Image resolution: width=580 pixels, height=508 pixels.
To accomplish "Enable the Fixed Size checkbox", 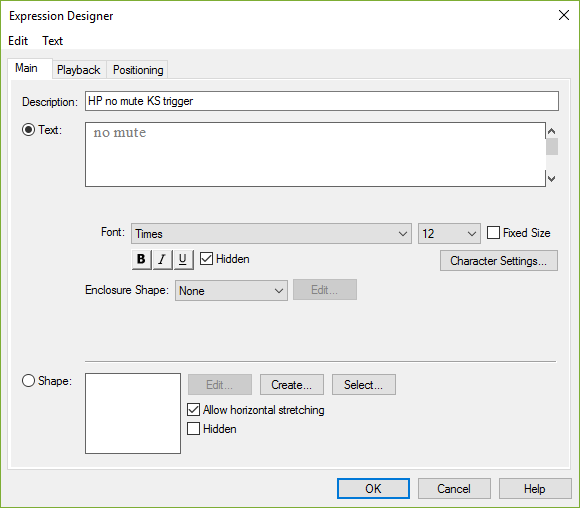I will tap(493, 233).
